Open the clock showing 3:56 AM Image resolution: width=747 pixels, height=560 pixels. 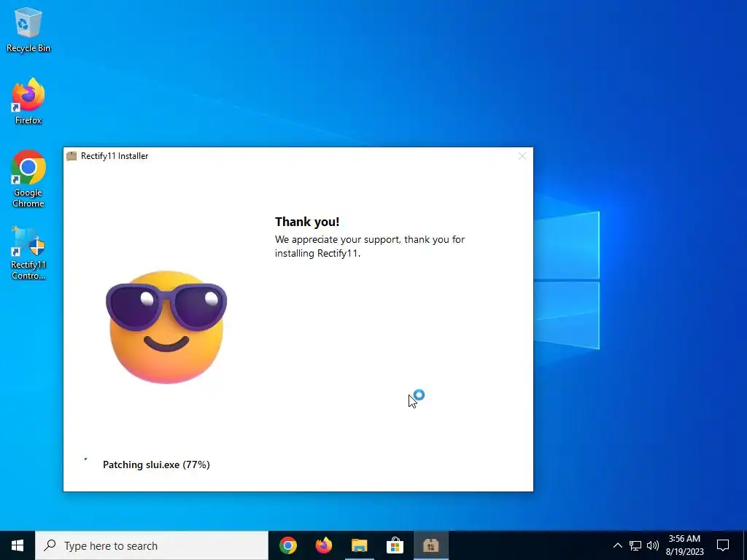[684, 545]
